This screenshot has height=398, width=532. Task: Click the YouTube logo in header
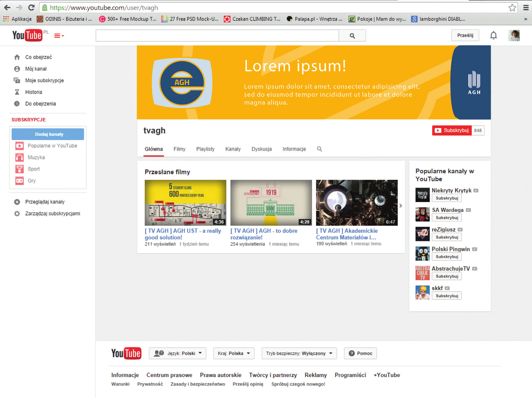click(27, 35)
